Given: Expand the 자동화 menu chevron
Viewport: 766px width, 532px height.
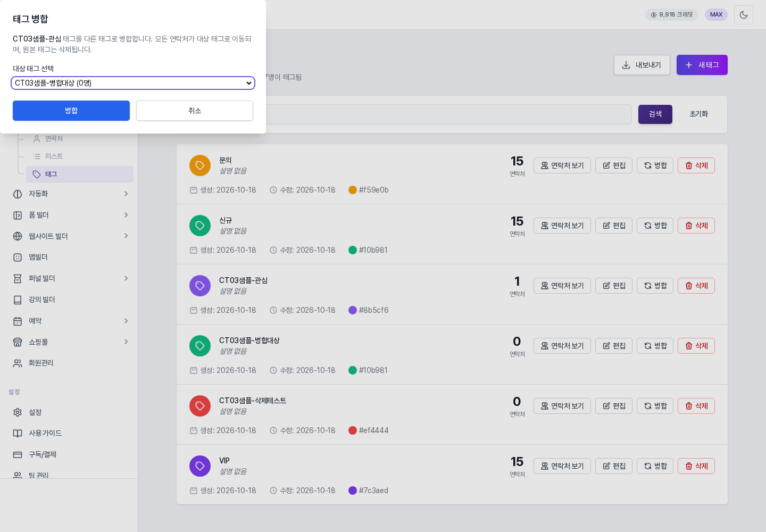Looking at the screenshot, I should [126, 194].
